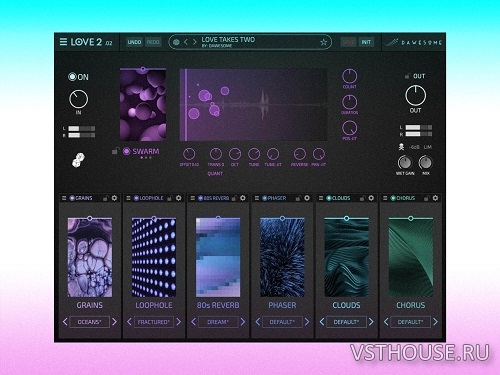Click the COUNT knob
The height and width of the screenshot is (375, 500).
[x=350, y=76]
